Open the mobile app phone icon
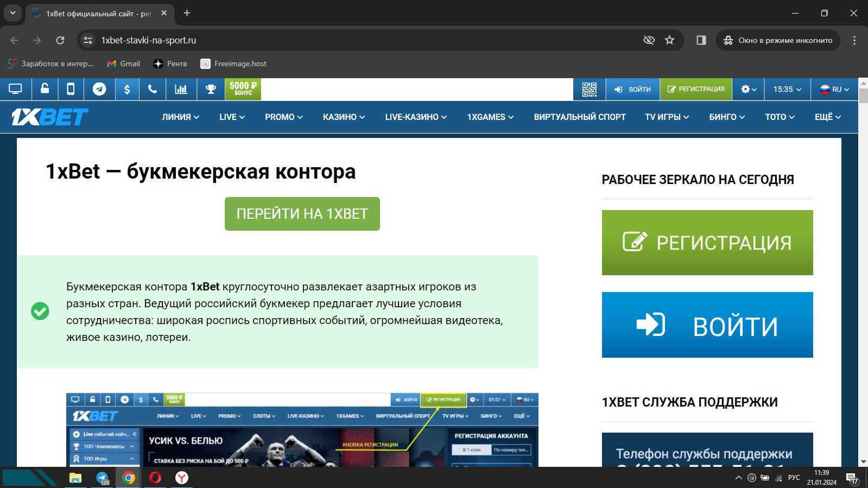 pos(71,89)
